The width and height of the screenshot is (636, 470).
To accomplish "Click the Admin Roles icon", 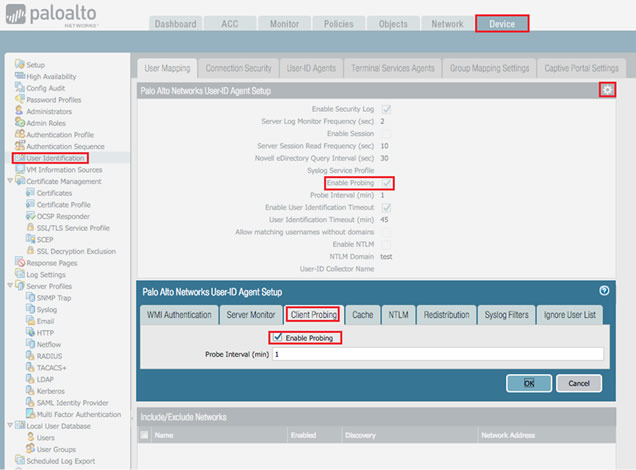I will (19, 122).
